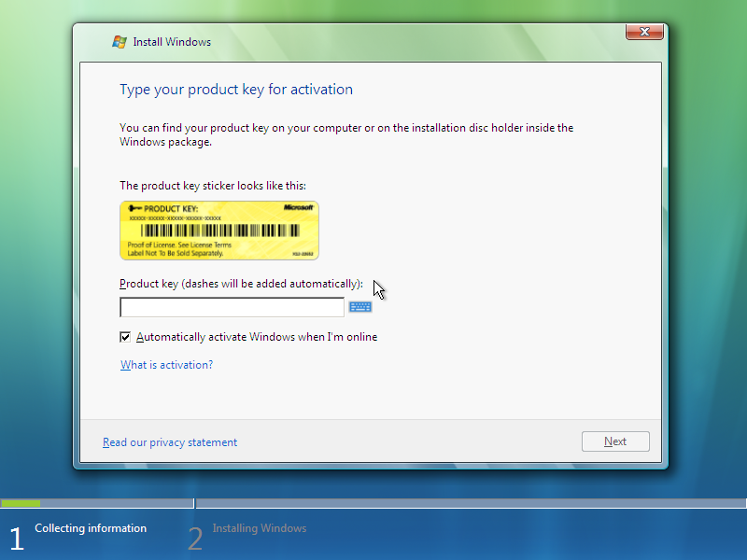This screenshot has height=560, width=747.
Task: Click the Product key field label
Action: [241, 284]
